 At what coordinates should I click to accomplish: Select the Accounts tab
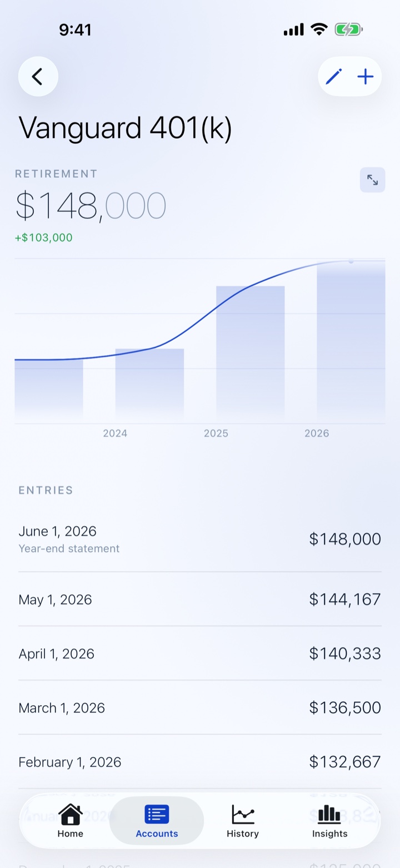click(x=157, y=821)
